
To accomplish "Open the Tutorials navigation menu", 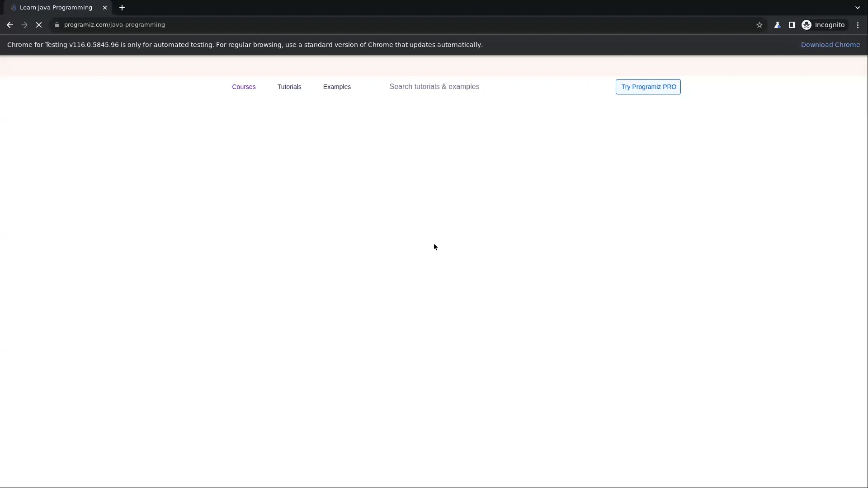I will 289,87.
